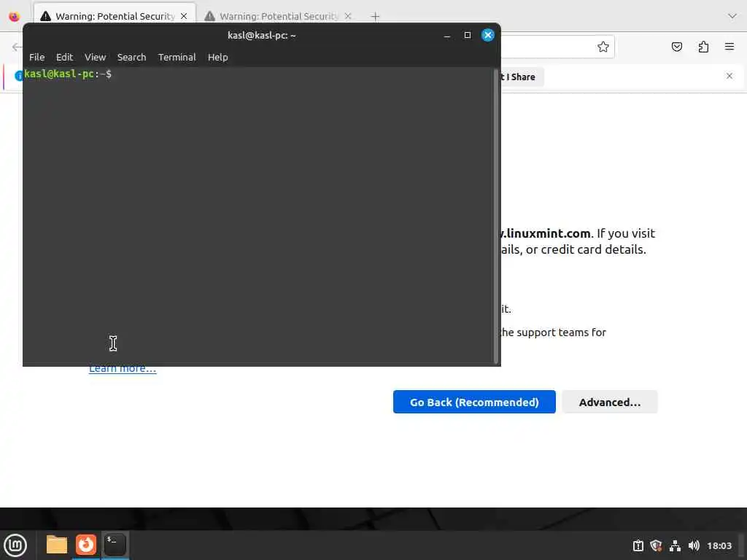This screenshot has height=560, width=747.
Task: Open Firefox list all tabs dropdown
Action: (x=732, y=16)
